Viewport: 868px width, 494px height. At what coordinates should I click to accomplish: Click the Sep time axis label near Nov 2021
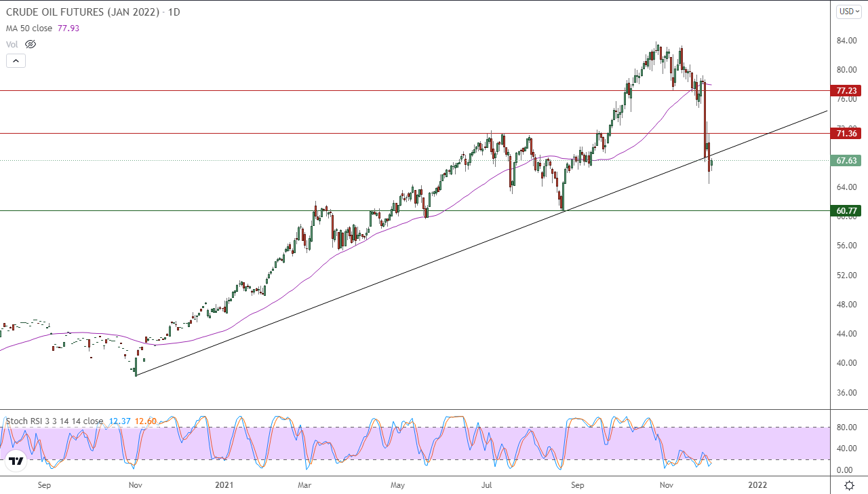(x=577, y=485)
